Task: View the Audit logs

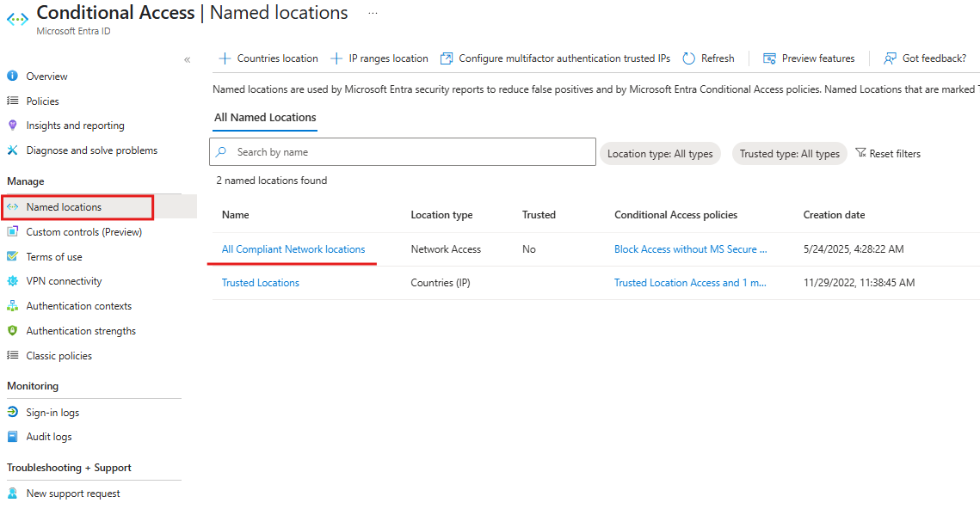Action: 48,436
